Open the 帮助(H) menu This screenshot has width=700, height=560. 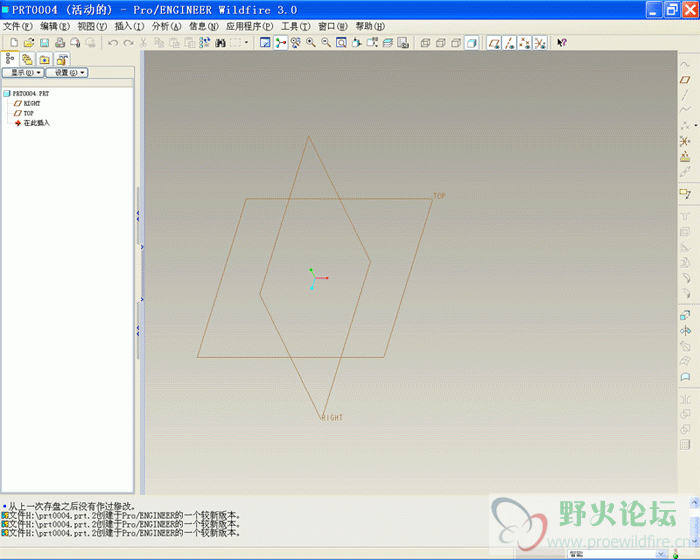370,26
